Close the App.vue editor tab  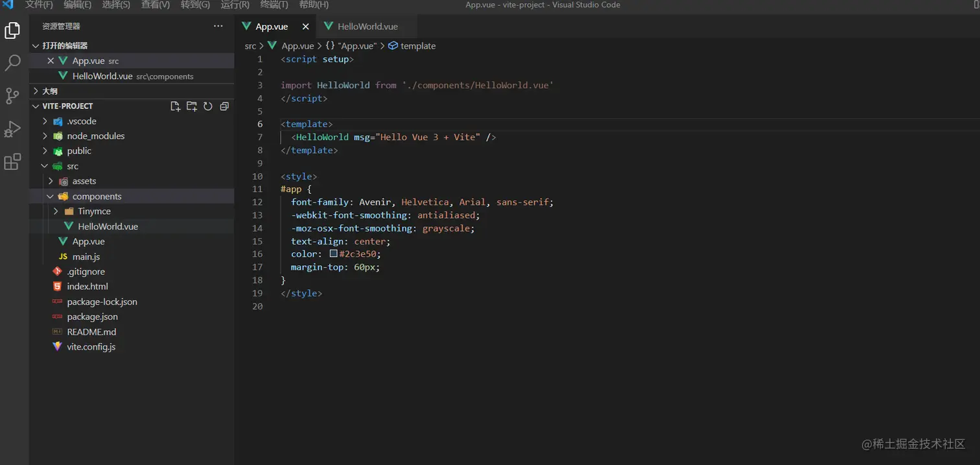pyautogui.click(x=305, y=27)
